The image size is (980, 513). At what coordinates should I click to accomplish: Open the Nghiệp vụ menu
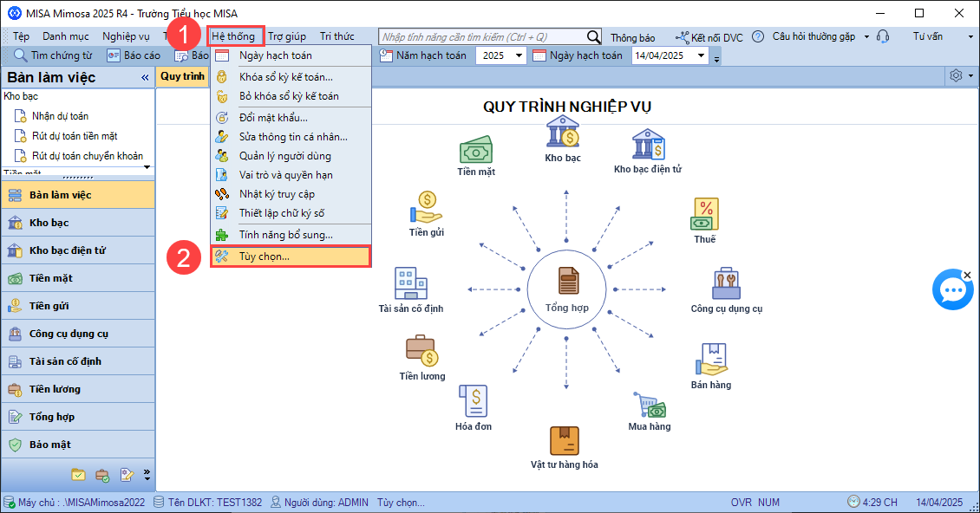pos(127,36)
